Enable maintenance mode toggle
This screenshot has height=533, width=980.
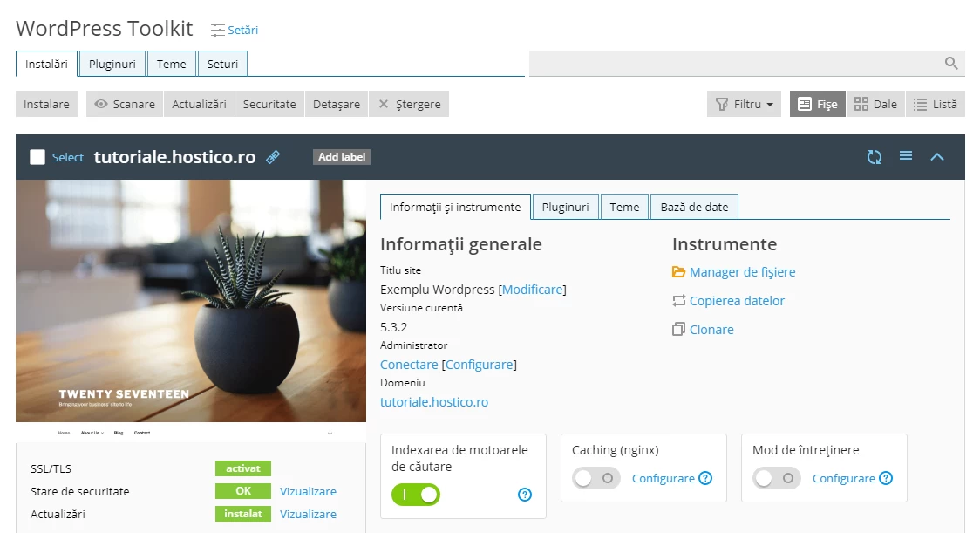pos(776,478)
